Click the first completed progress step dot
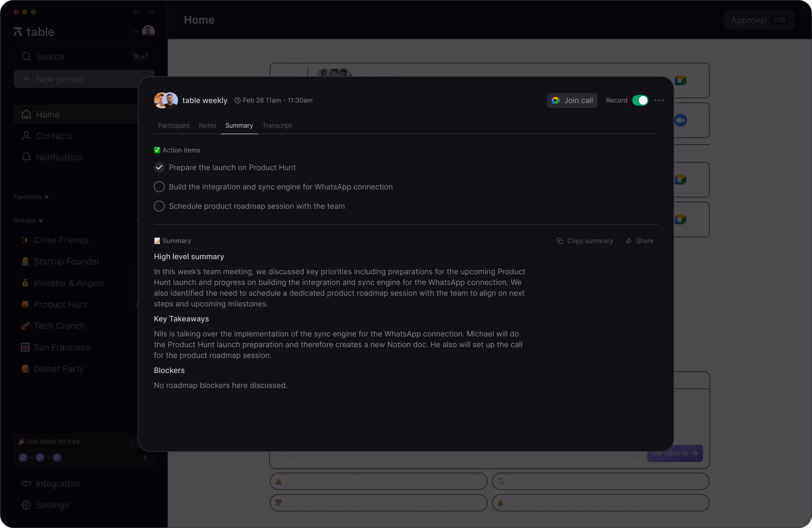This screenshot has width=812, height=528. click(x=23, y=458)
